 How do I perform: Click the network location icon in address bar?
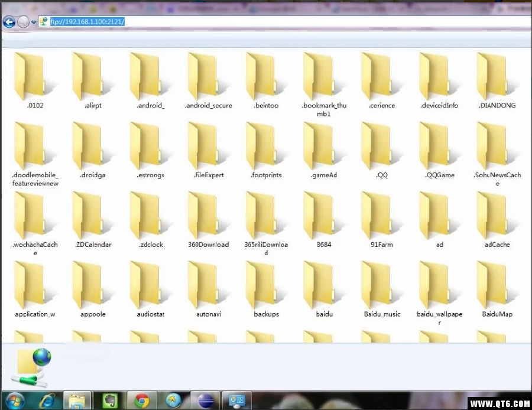[43, 22]
